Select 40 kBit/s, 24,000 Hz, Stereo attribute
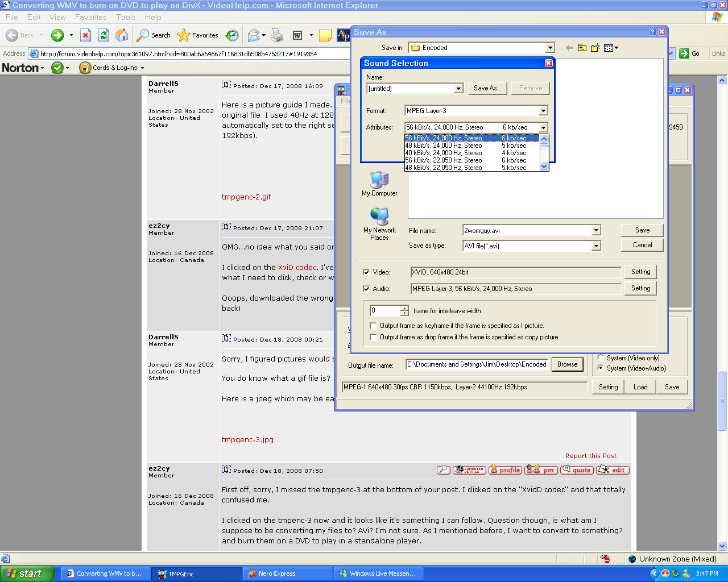728x582 pixels. [472, 153]
